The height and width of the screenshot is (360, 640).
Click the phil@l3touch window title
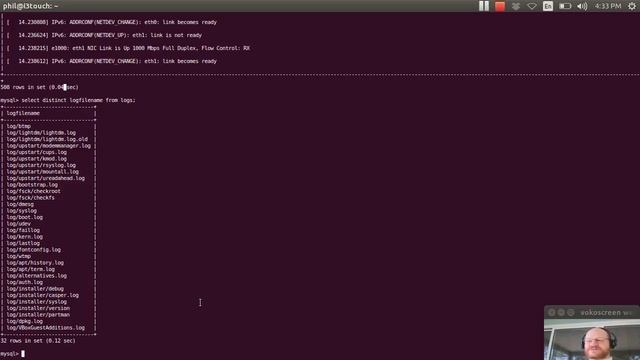(x=30, y=6)
